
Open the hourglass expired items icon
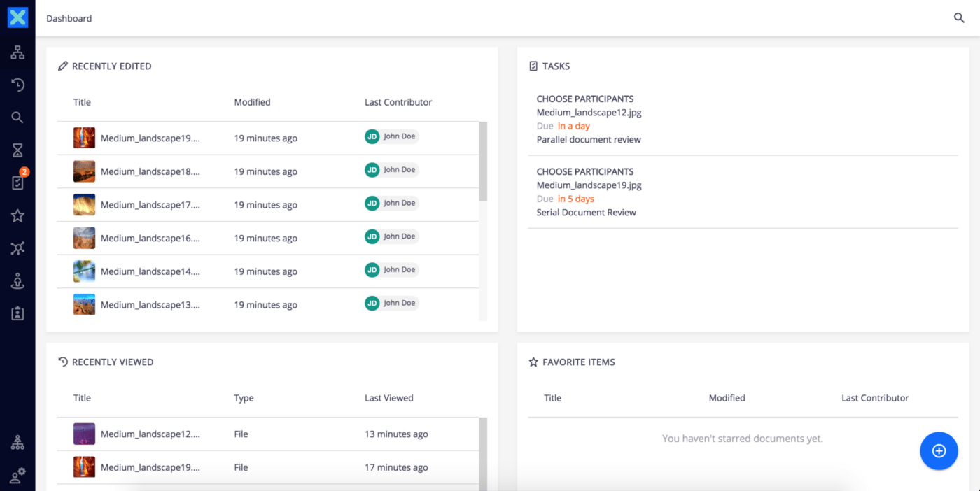click(17, 150)
